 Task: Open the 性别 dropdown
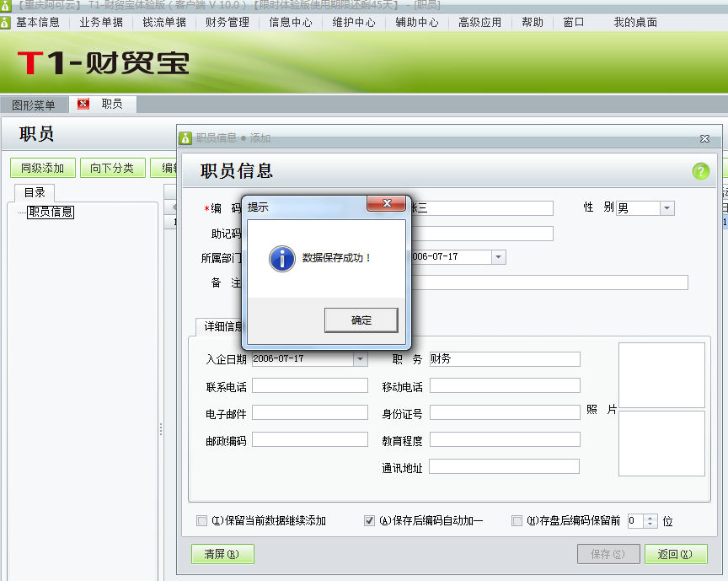pyautogui.click(x=666, y=207)
